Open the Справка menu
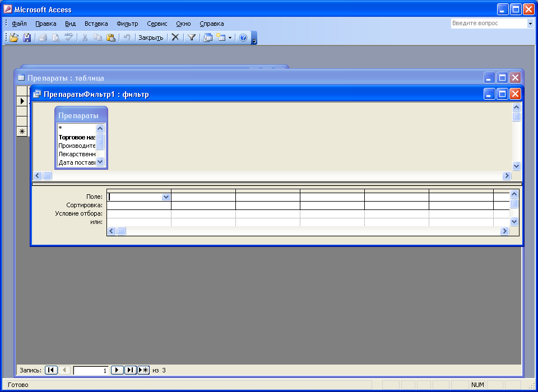This screenshot has height=392, width=538. coord(212,24)
